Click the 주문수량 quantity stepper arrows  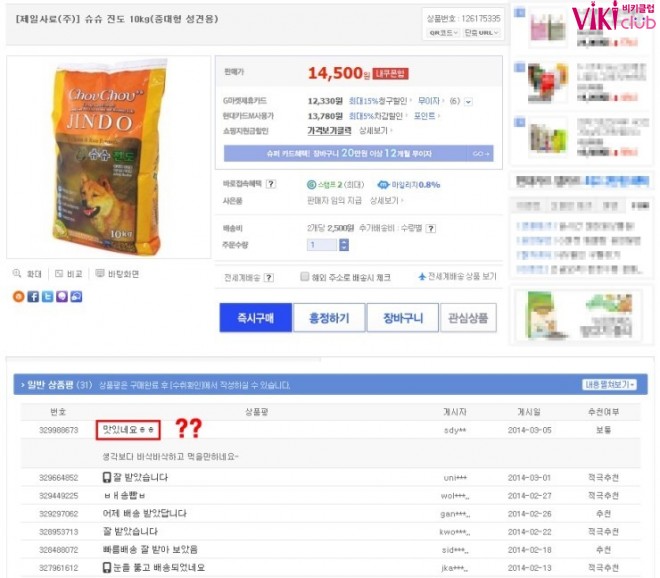point(343,245)
